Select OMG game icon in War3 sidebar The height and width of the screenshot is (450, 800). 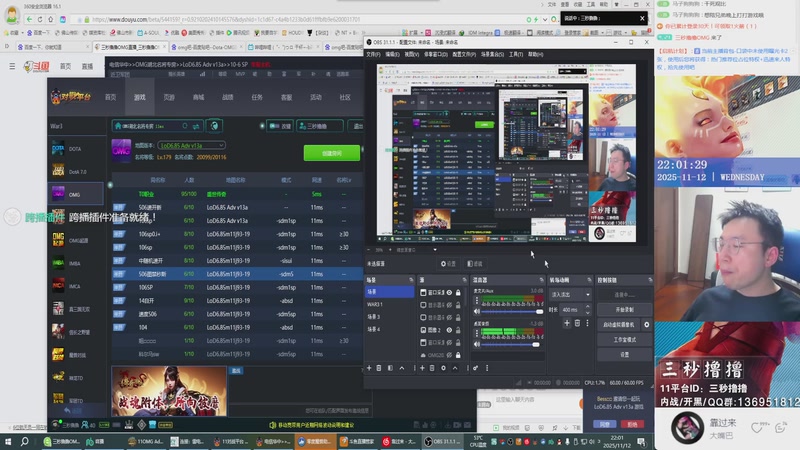[x=58, y=194]
